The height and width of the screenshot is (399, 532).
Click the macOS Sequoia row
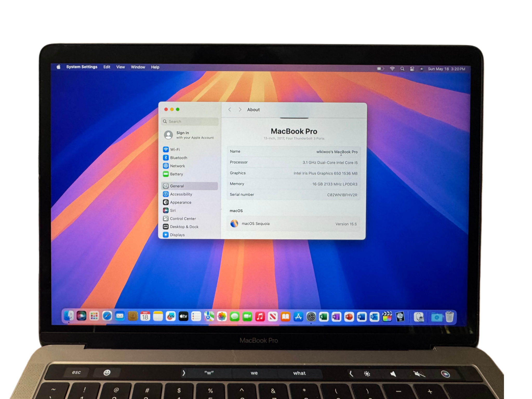click(x=293, y=224)
